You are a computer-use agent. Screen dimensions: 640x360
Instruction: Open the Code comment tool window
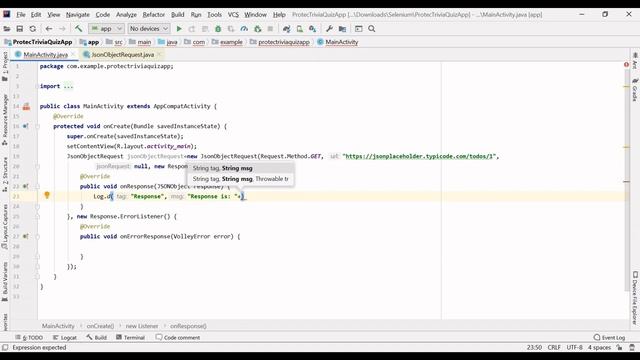tap(178, 338)
